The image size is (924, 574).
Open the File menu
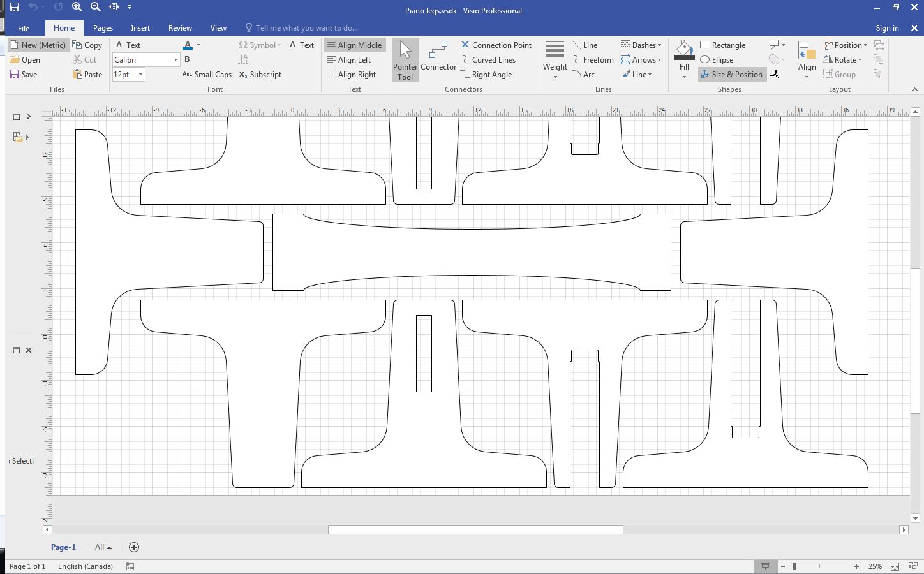coord(23,28)
